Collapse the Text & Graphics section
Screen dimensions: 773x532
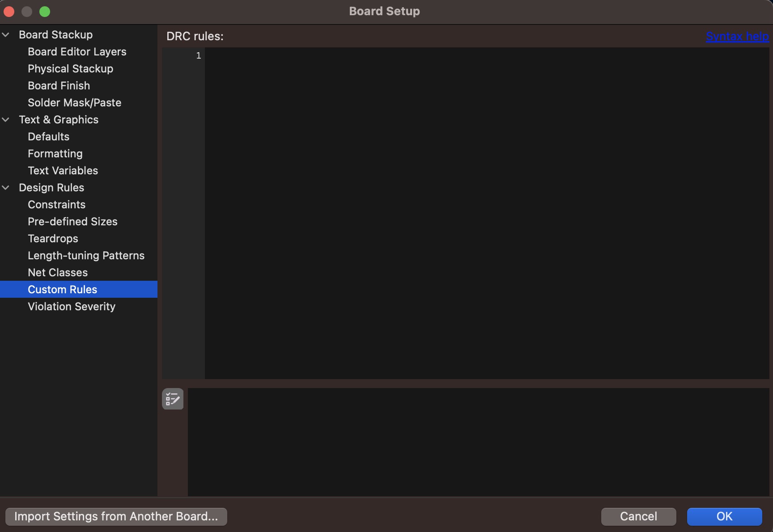[x=6, y=119]
